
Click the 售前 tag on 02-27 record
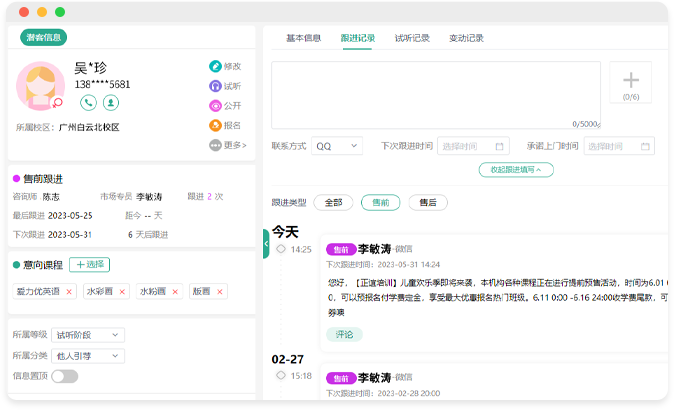[x=341, y=378]
